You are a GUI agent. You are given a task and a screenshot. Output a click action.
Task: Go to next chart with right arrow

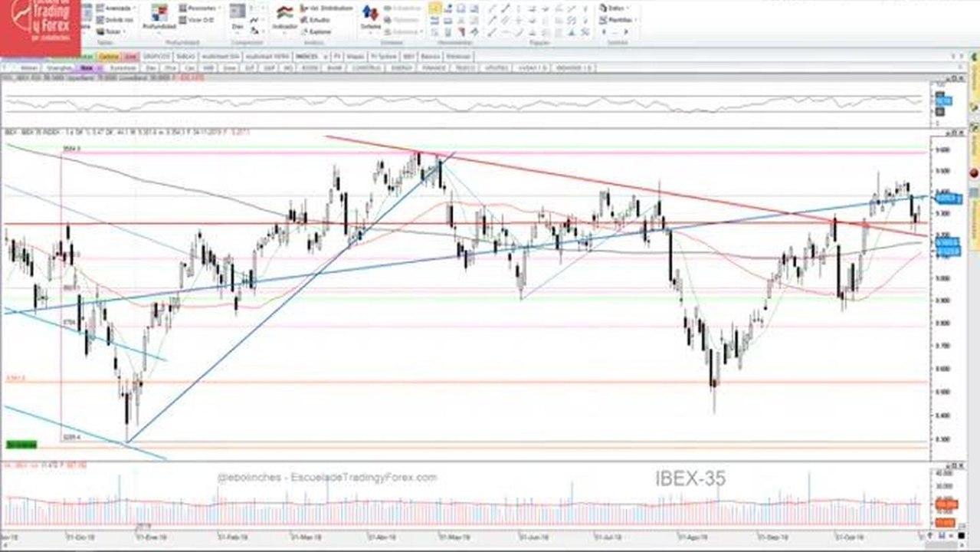point(625,31)
